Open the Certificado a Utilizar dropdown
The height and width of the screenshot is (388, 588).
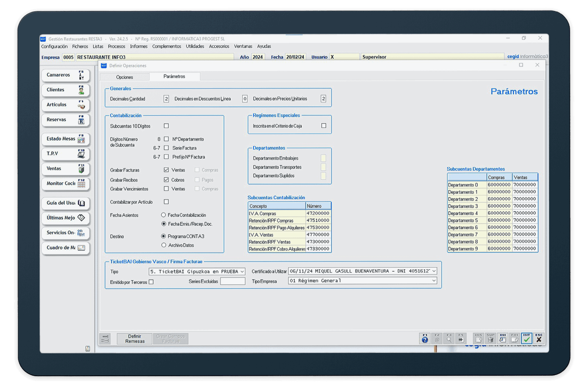coord(434,271)
